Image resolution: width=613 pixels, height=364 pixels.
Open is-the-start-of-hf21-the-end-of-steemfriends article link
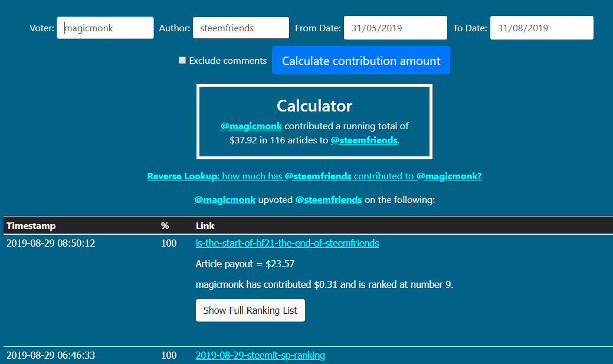pos(287,243)
